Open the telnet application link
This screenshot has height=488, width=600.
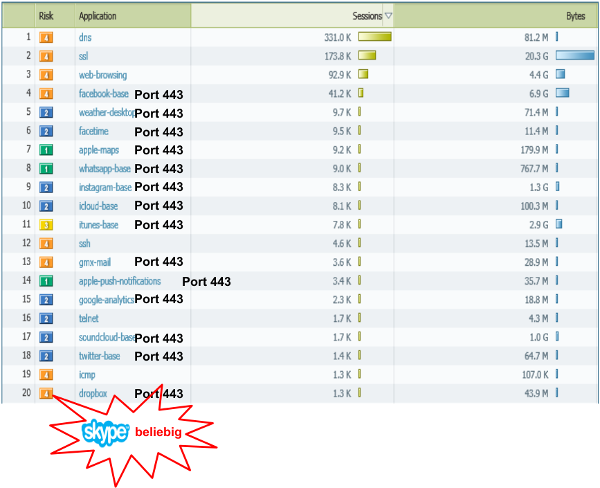[90, 319]
